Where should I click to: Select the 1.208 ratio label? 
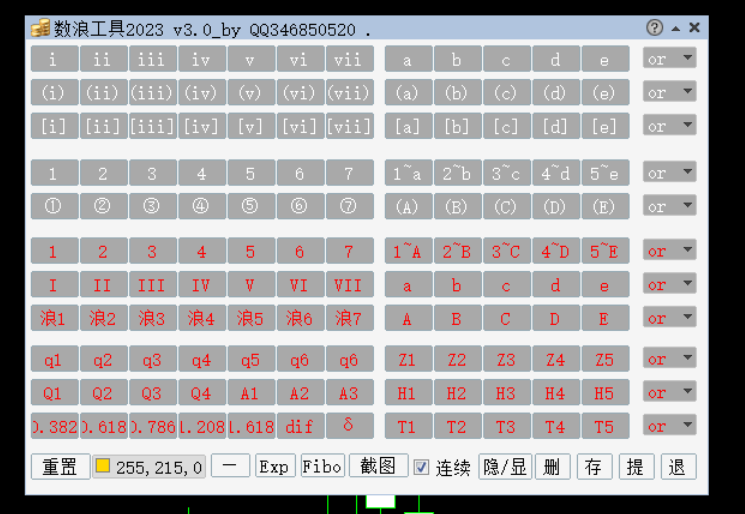pos(201,426)
